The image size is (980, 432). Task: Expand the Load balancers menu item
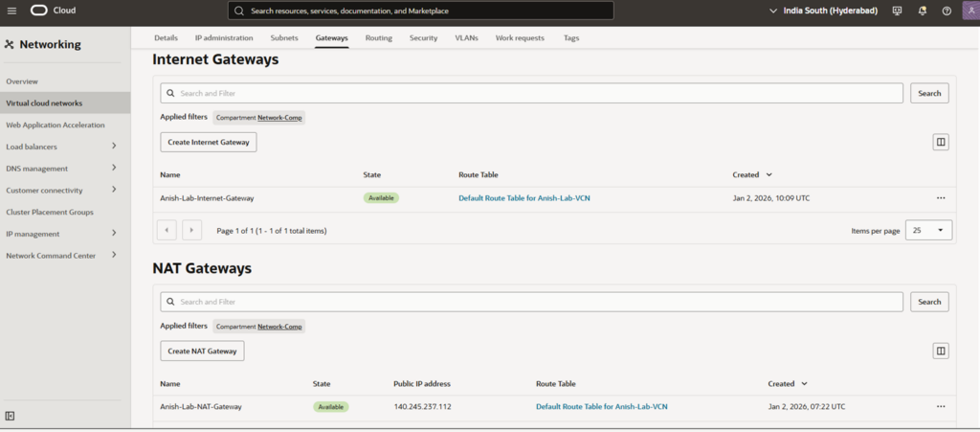(114, 147)
